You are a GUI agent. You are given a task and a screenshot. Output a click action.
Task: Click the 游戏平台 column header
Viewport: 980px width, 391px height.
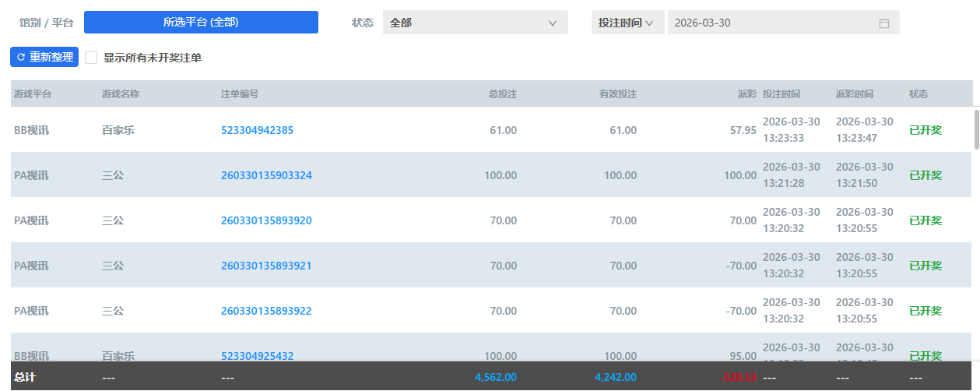(x=33, y=94)
